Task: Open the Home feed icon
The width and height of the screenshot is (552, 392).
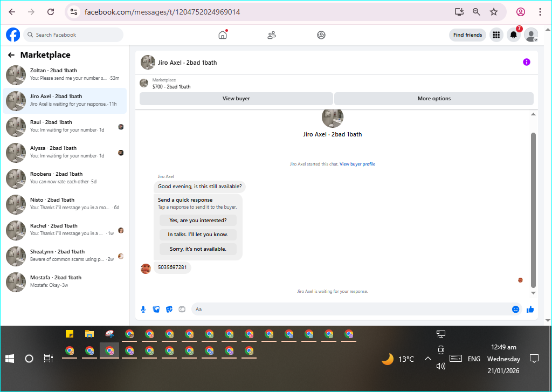Action: [x=223, y=35]
